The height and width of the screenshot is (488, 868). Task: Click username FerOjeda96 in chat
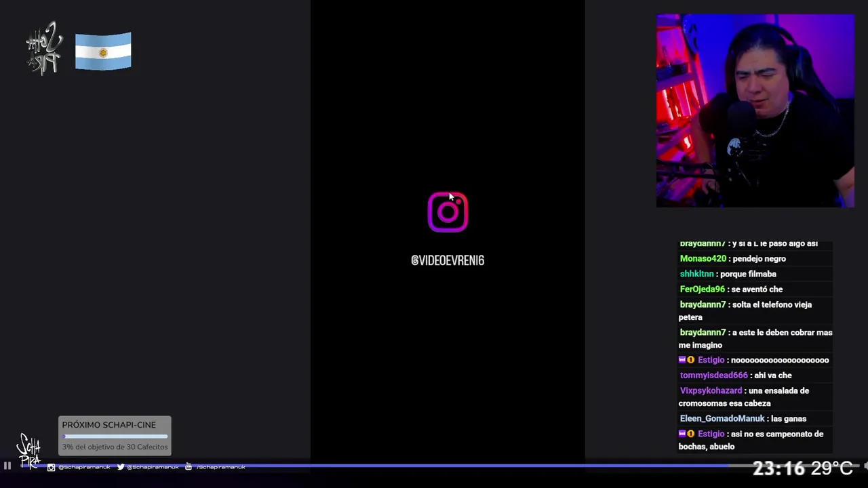pyautogui.click(x=702, y=289)
